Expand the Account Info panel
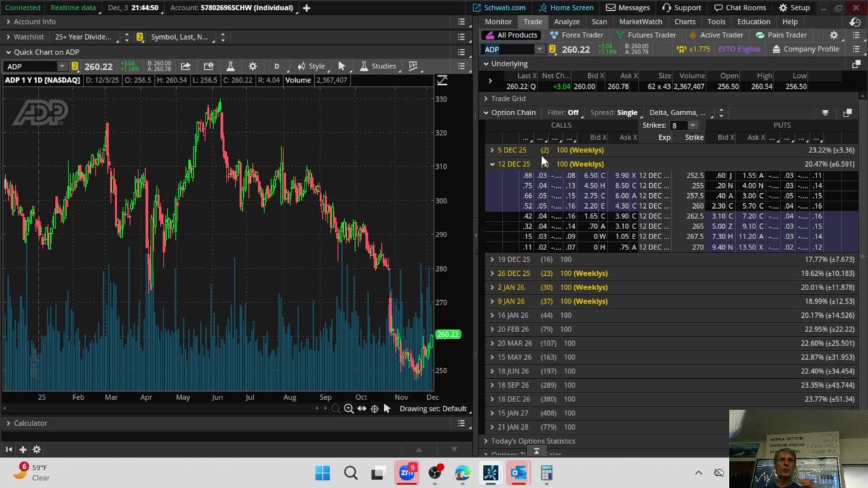Image resolution: width=868 pixels, height=488 pixels. click(8, 22)
